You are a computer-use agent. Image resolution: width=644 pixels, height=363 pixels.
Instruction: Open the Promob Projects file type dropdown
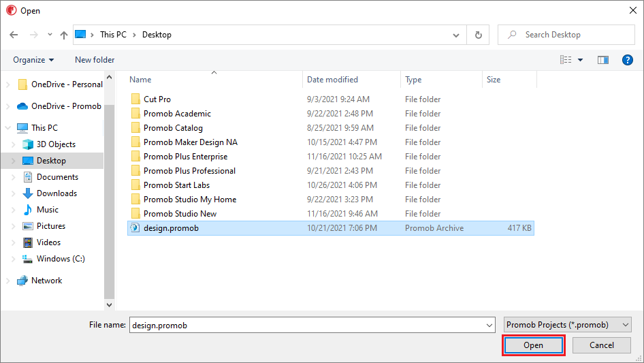568,325
